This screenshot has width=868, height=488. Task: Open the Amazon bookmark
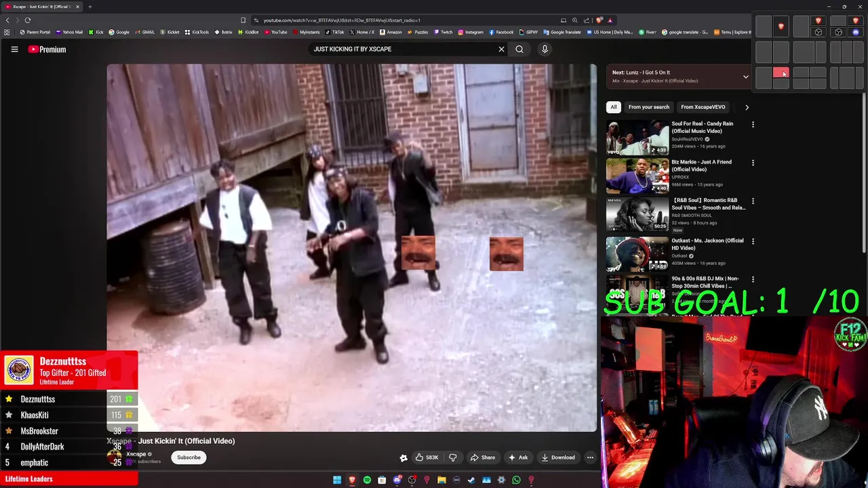391,32
